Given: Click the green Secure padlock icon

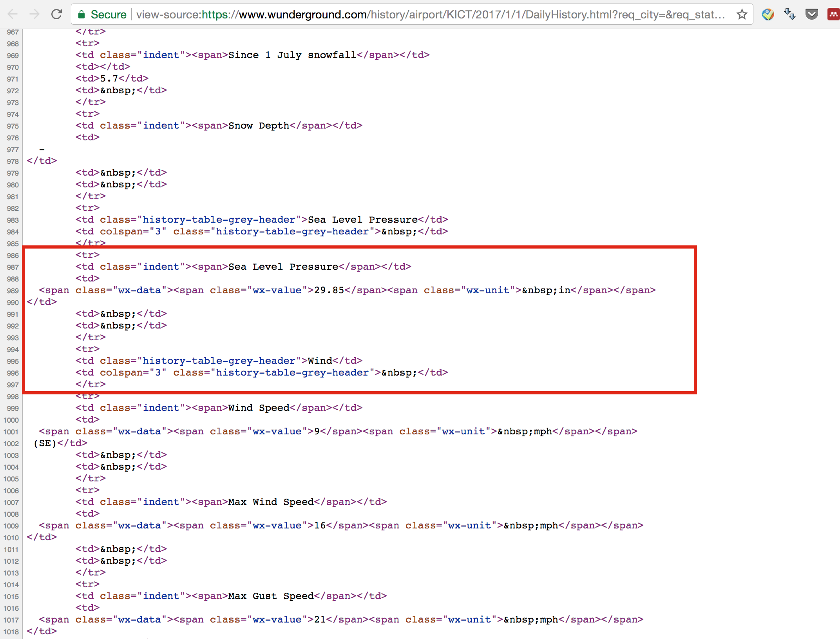Looking at the screenshot, I should pos(81,15).
